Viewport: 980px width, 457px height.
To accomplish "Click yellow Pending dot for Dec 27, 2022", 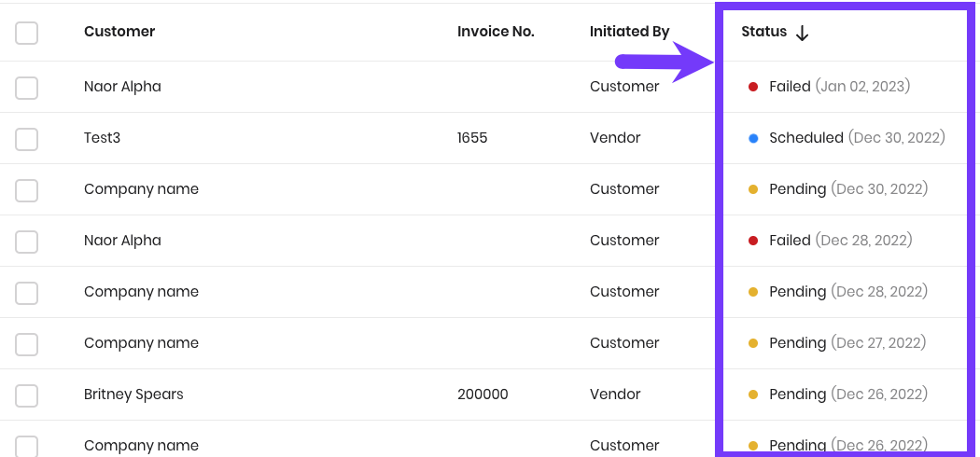I will pos(753,343).
